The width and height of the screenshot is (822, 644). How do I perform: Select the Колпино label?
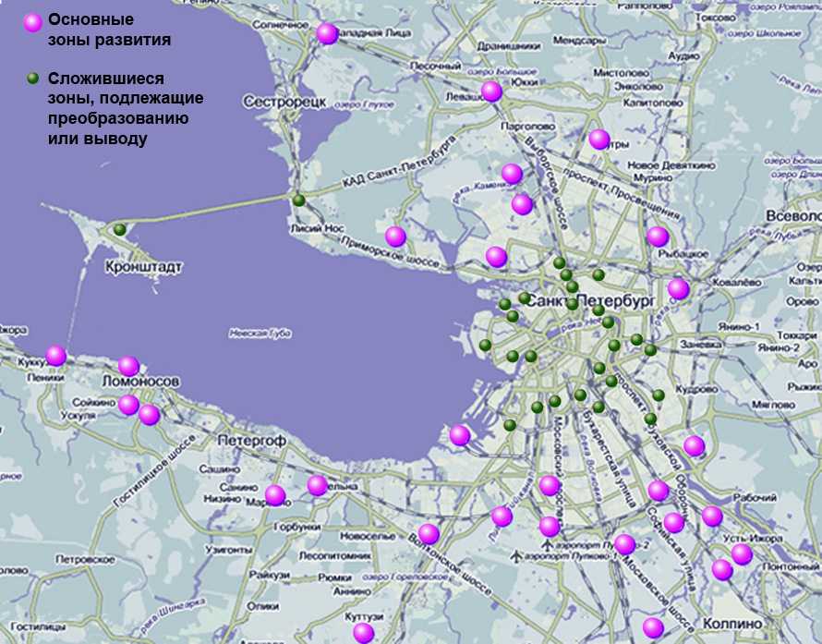pyautogui.click(x=732, y=624)
